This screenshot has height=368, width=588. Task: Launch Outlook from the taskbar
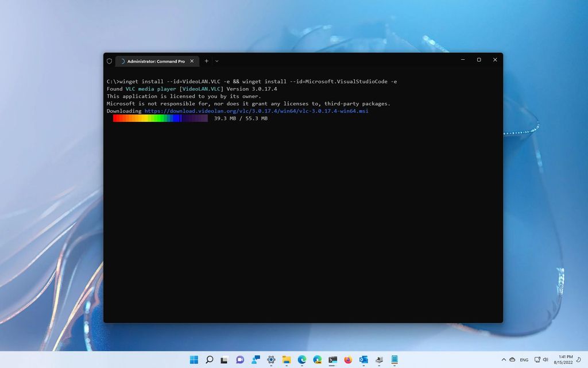362,360
